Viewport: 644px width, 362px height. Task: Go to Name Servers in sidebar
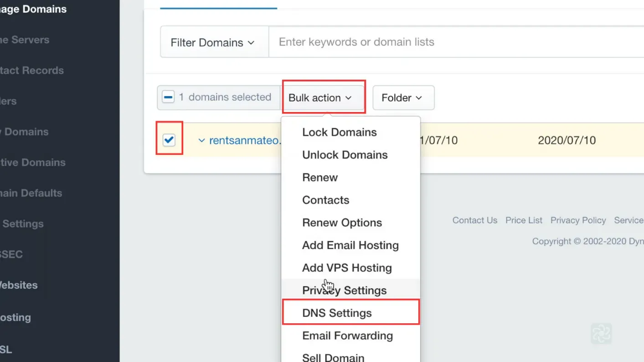point(25,40)
